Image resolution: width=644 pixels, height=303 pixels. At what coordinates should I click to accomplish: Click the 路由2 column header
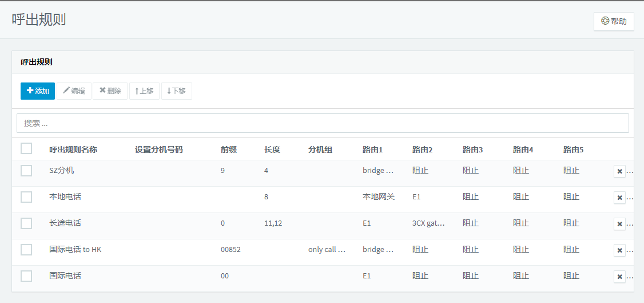point(423,149)
